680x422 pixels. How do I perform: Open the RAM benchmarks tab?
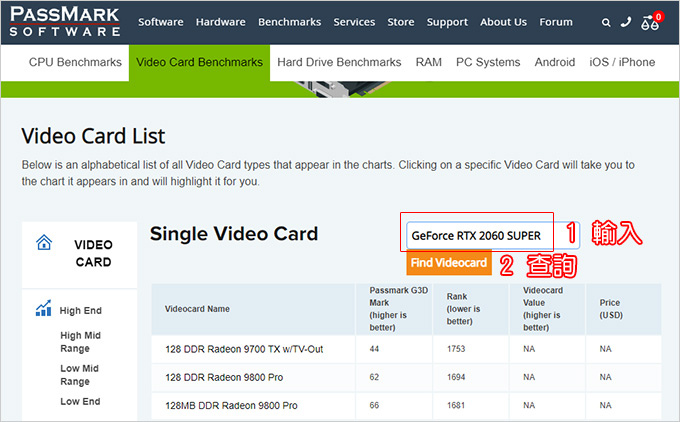[x=428, y=62]
